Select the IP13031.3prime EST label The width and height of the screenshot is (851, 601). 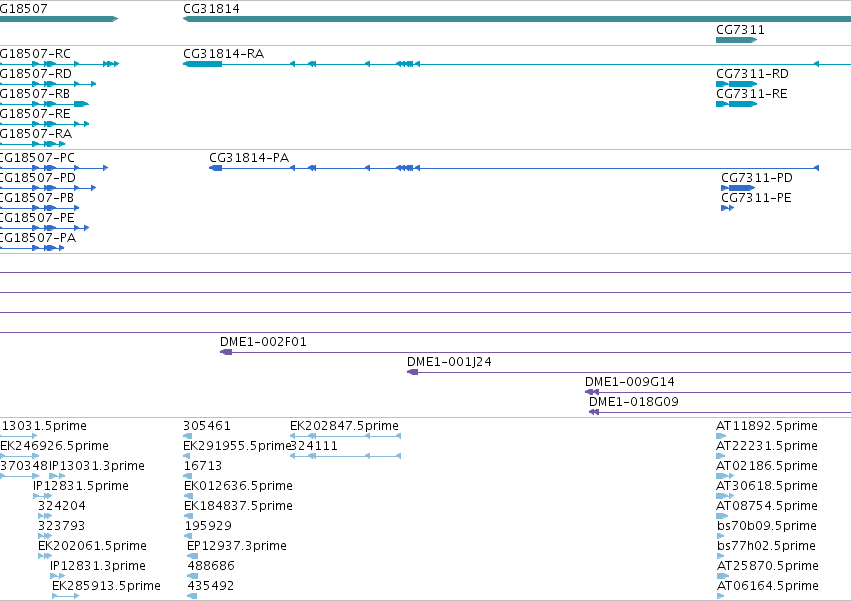97,466
